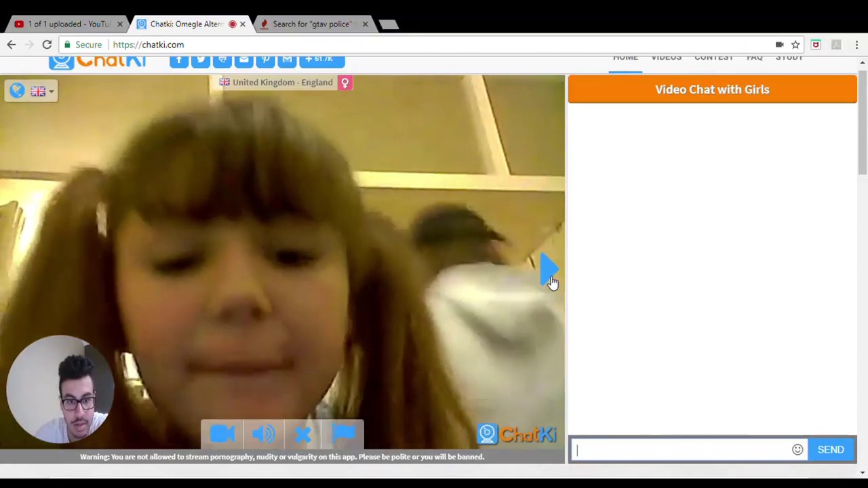Click the red shield extension icon
Screen dimensions: 868x488
[816, 45]
